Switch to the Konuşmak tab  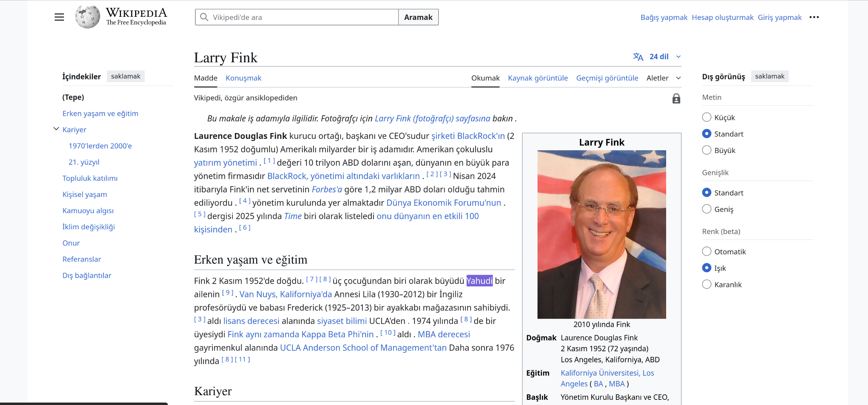tap(243, 78)
